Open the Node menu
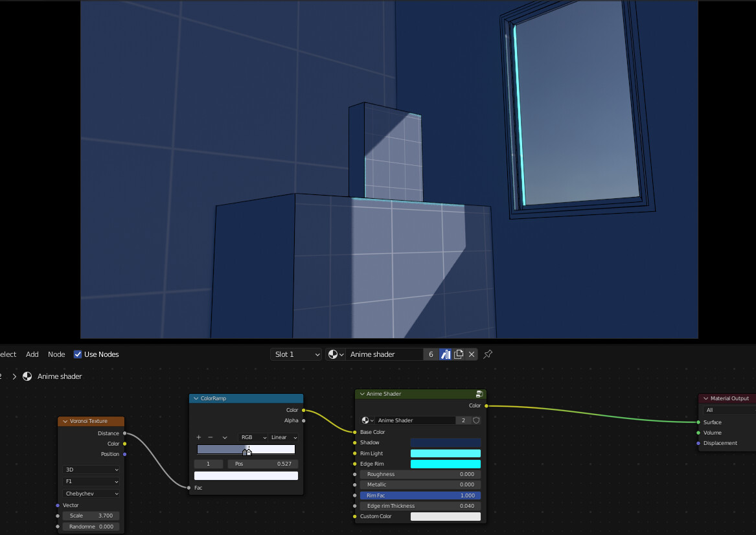756x535 pixels. 56,354
